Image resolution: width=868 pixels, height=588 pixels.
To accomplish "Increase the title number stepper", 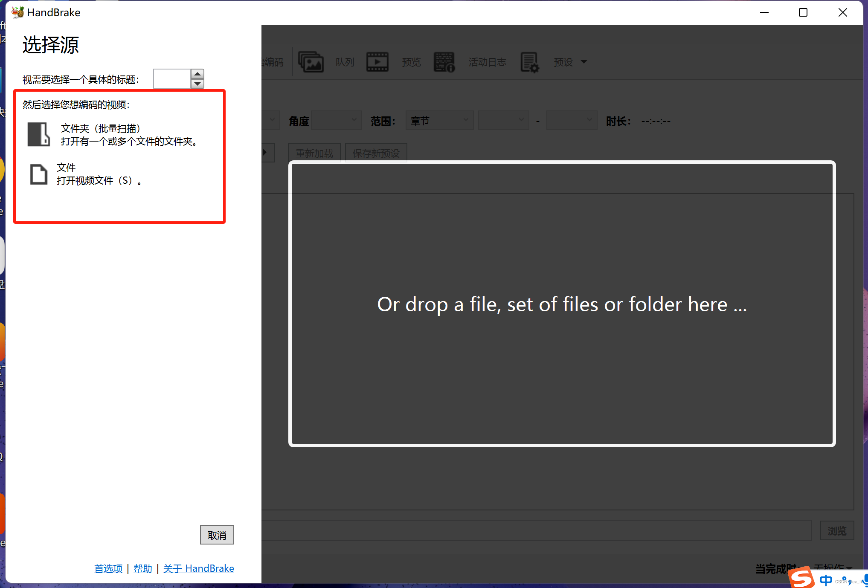I will click(x=197, y=74).
